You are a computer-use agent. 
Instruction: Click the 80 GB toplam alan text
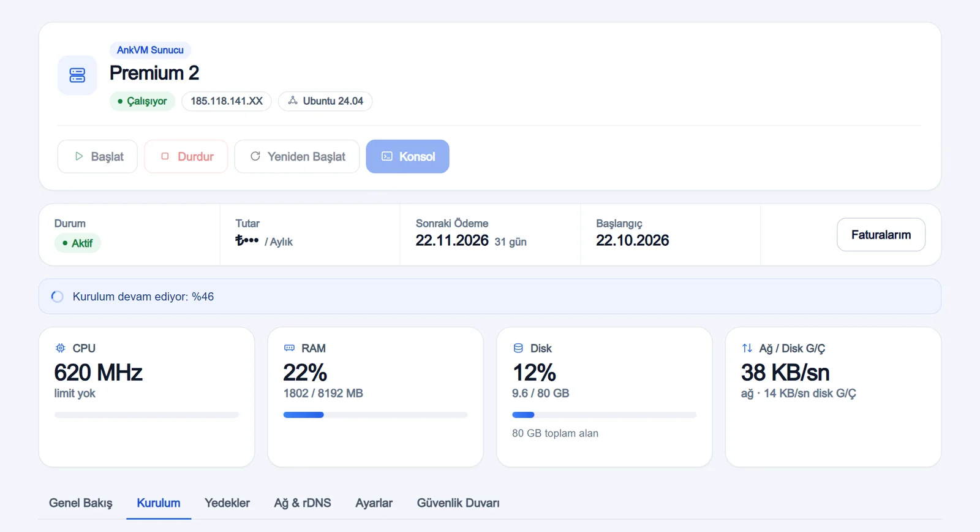[556, 433]
